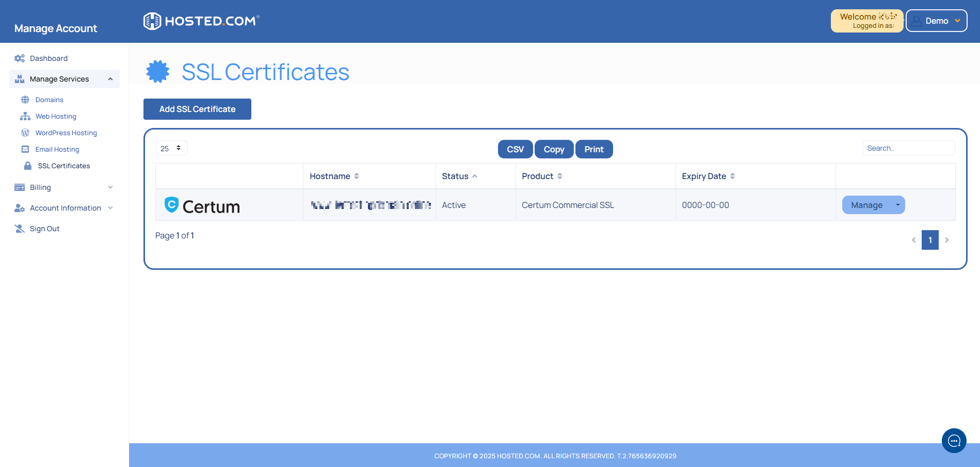Adjust the entries-per-page stepper
Screen dimensions: 980x467
point(179,148)
